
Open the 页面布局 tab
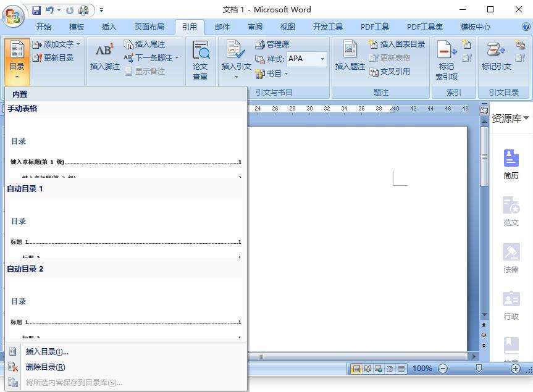(x=149, y=27)
